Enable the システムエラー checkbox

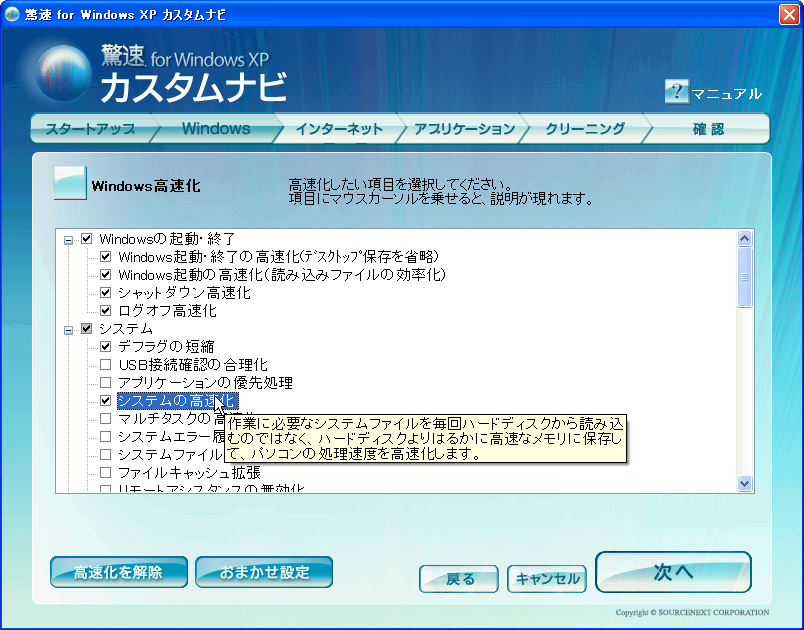pos(106,436)
